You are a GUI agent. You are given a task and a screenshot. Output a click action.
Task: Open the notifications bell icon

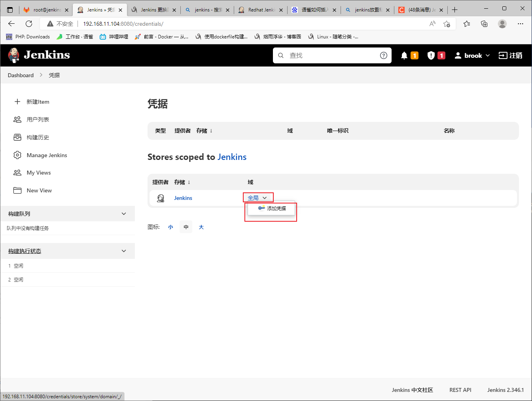pyautogui.click(x=404, y=55)
